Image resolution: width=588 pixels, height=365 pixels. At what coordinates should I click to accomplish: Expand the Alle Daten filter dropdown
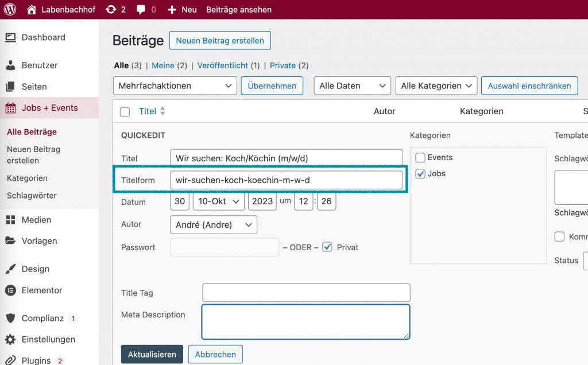coord(352,86)
